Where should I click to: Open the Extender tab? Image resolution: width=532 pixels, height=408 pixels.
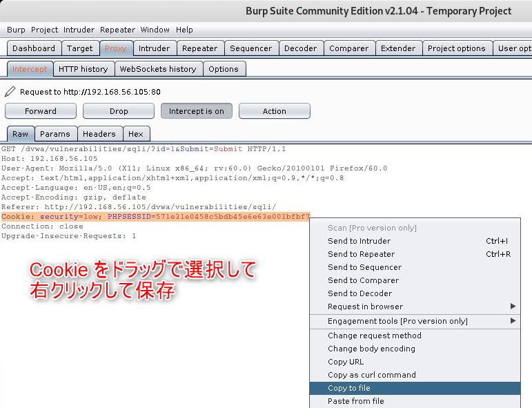398,48
